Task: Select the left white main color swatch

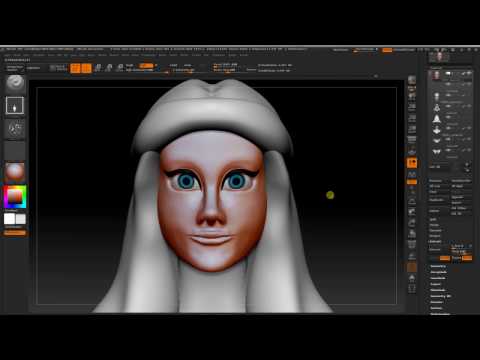Action: (x=9, y=219)
